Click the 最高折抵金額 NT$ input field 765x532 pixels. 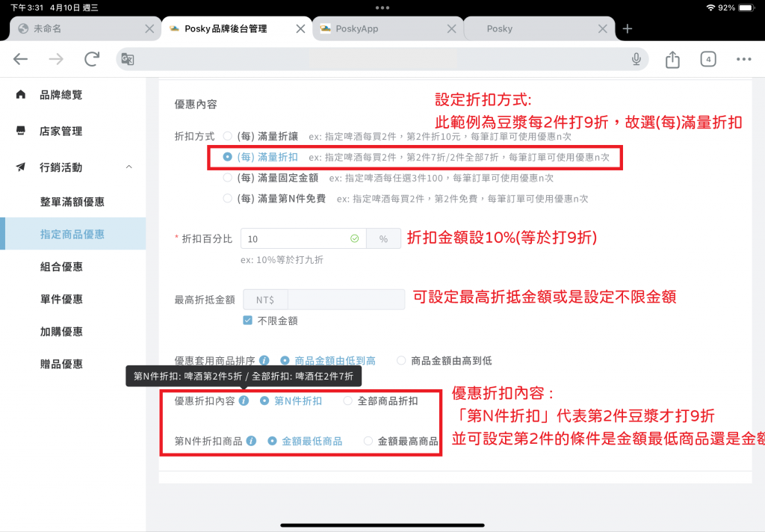coord(346,300)
